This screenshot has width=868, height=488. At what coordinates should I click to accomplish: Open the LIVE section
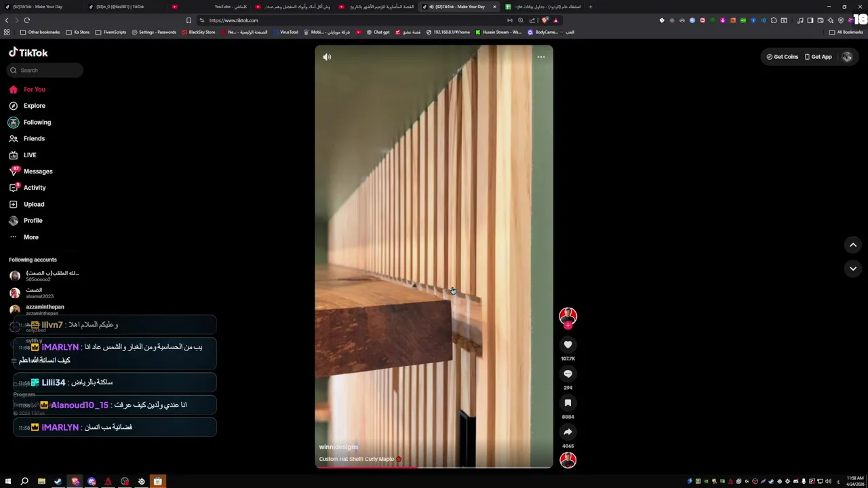pos(23,155)
